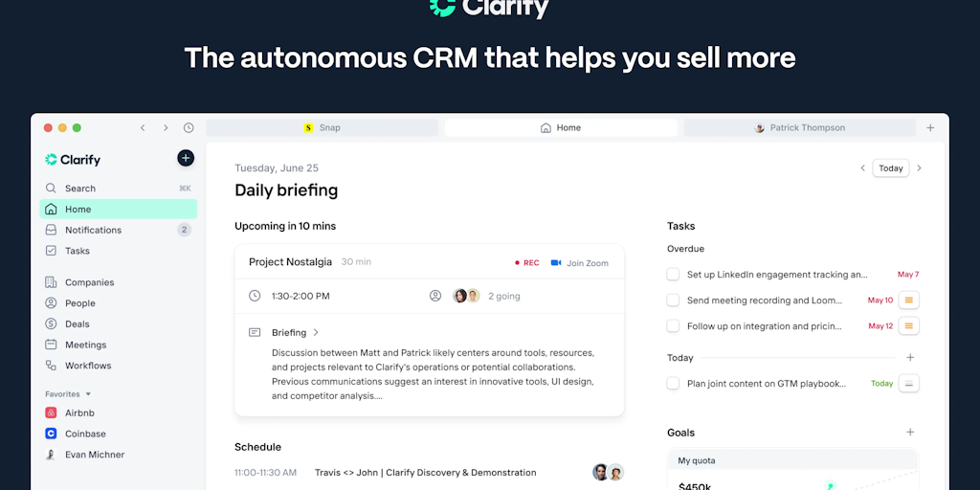Switch to the Patrick Thompson tab

[x=799, y=128]
